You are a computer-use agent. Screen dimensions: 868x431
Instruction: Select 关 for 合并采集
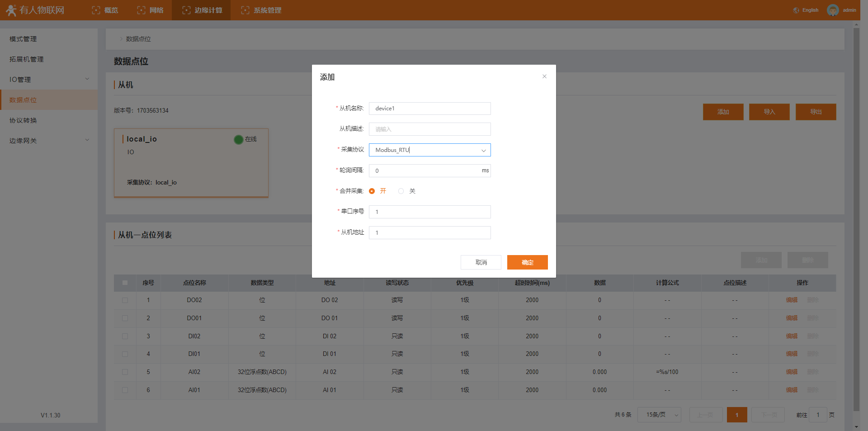[401, 191]
